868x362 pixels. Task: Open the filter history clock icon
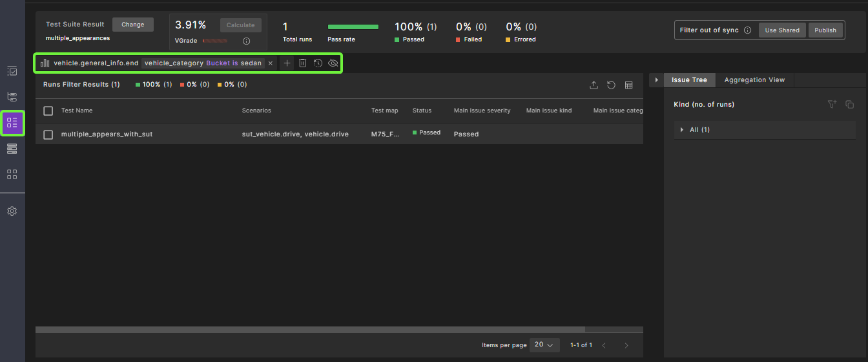318,63
